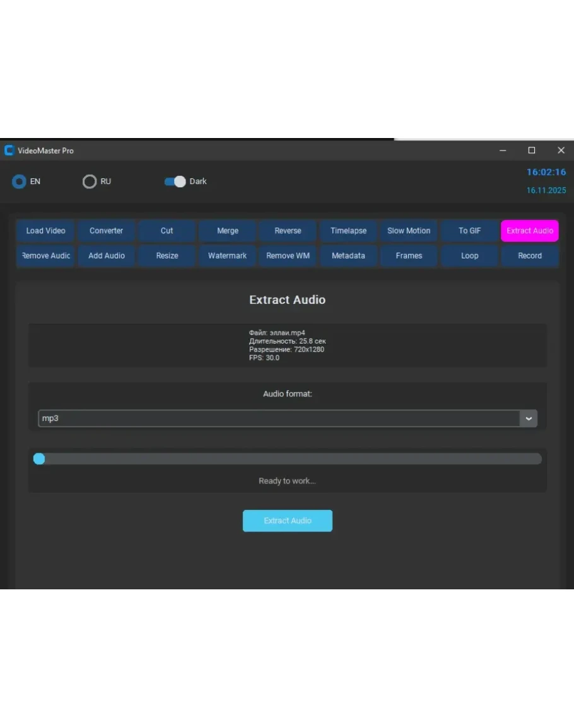This screenshot has width=574, height=728.
Task: Switch language to RU radio option
Action: pos(90,182)
